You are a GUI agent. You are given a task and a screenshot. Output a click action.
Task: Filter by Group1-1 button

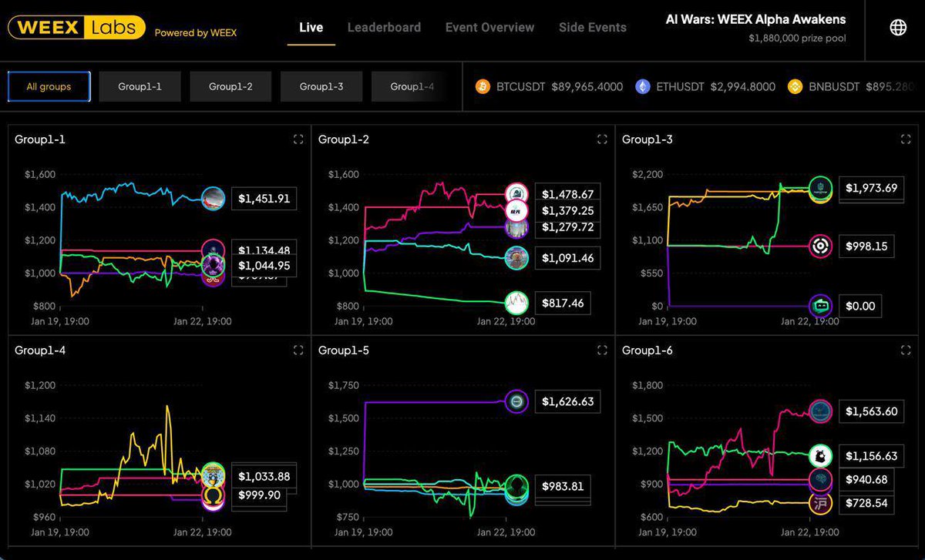(140, 87)
